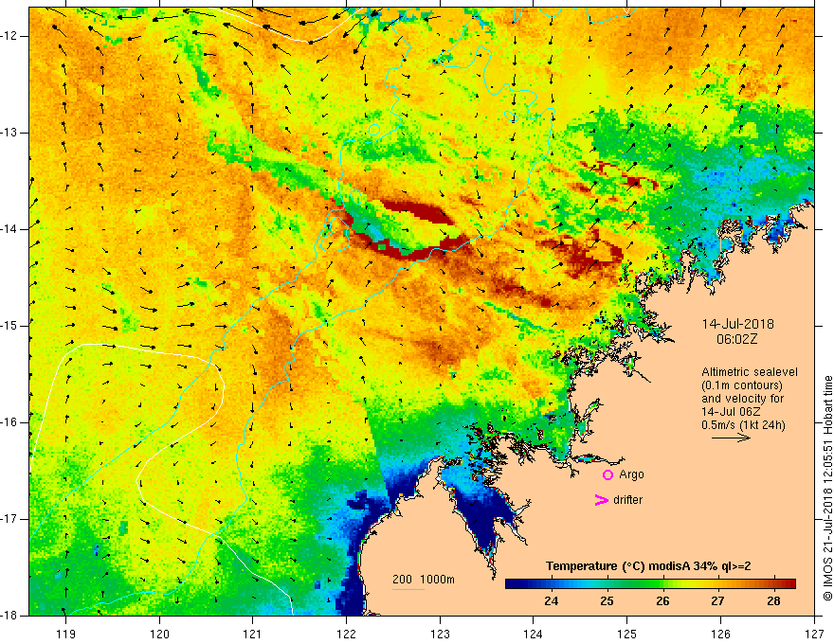Click the color bar value 25
The image size is (834, 644).
pos(607,601)
